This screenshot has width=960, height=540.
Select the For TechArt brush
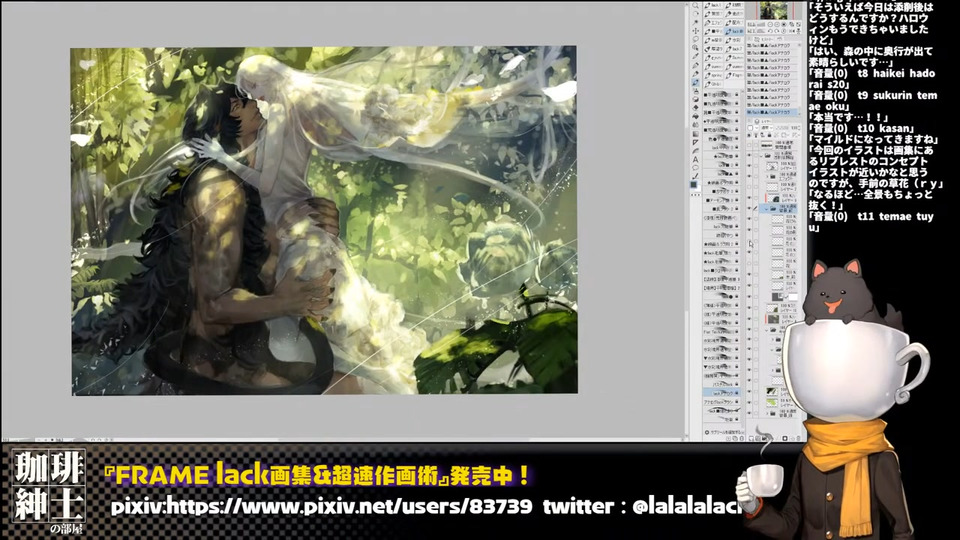722,332
